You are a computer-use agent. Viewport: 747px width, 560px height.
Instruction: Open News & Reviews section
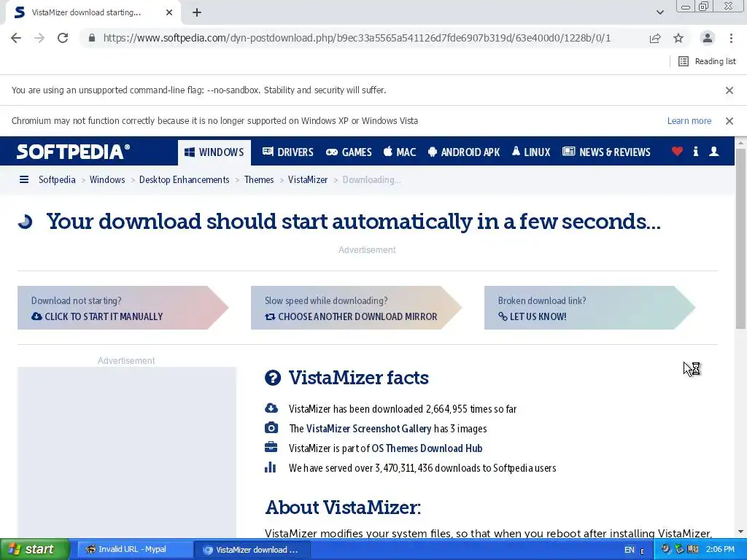tap(606, 152)
